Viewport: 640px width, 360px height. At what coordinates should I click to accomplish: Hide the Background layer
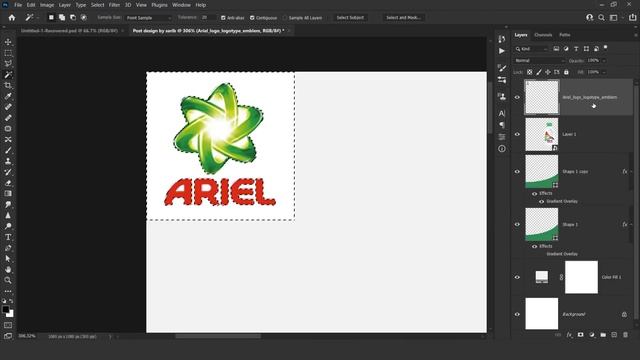[517, 314]
